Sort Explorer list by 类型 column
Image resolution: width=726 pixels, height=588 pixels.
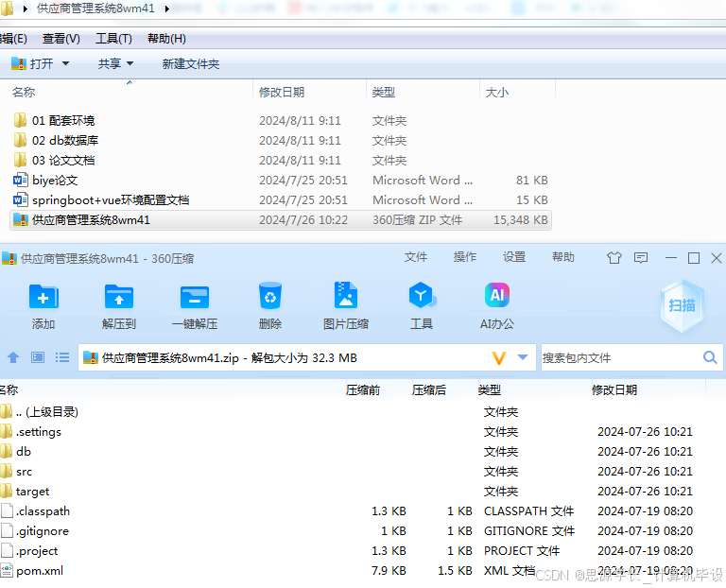coord(384,92)
